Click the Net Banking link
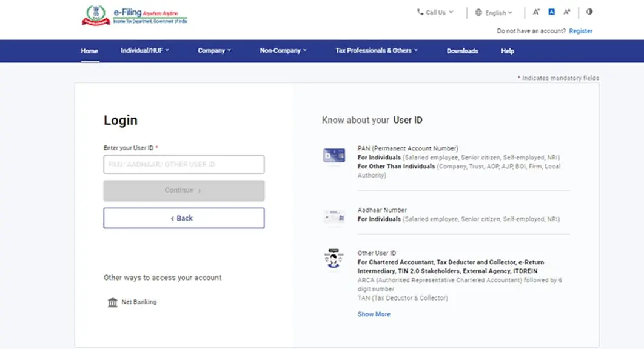Viewport: 644px width, 349px height. (x=139, y=302)
